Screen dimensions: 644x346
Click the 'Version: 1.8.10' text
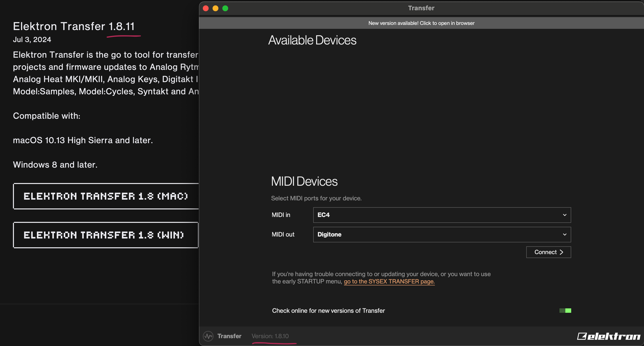(270, 336)
